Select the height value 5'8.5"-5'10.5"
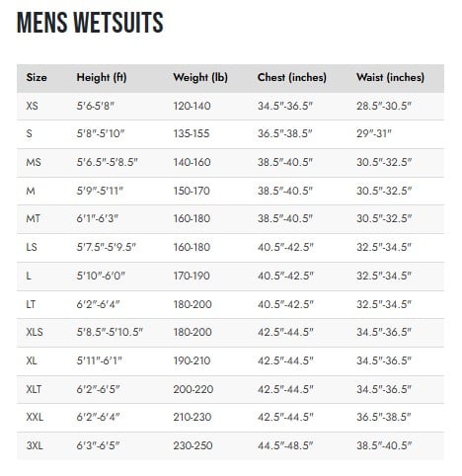 [110, 332]
